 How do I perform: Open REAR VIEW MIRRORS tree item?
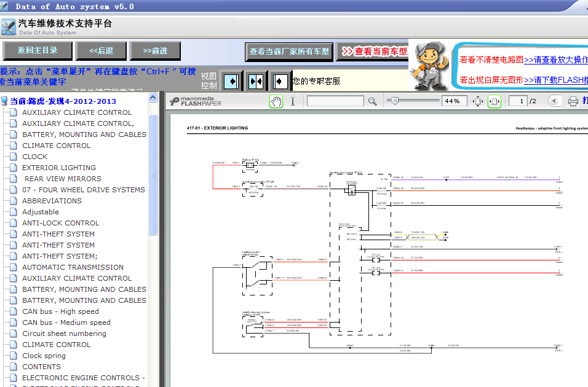point(63,179)
